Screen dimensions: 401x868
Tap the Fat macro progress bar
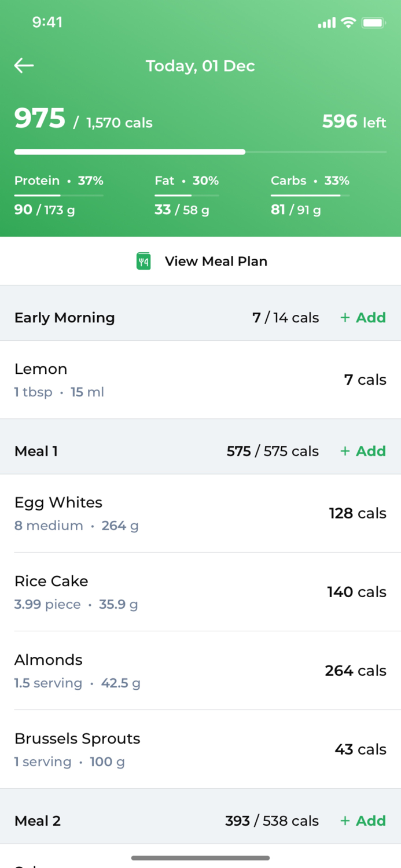coord(186,196)
